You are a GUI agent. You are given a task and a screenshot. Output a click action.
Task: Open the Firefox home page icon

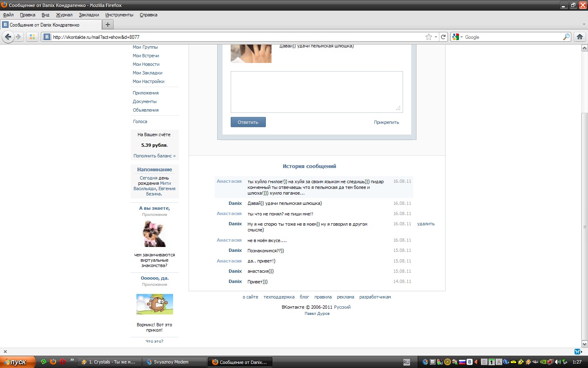(x=580, y=37)
